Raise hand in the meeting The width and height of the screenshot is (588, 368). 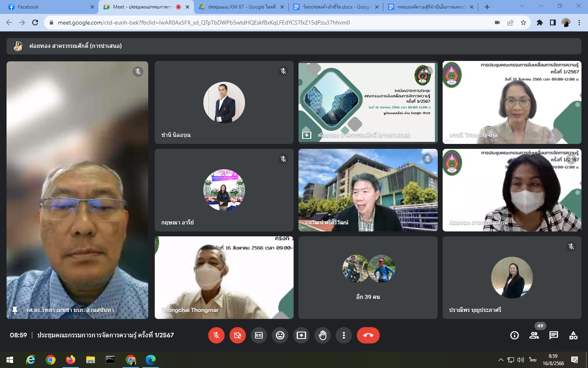click(323, 335)
